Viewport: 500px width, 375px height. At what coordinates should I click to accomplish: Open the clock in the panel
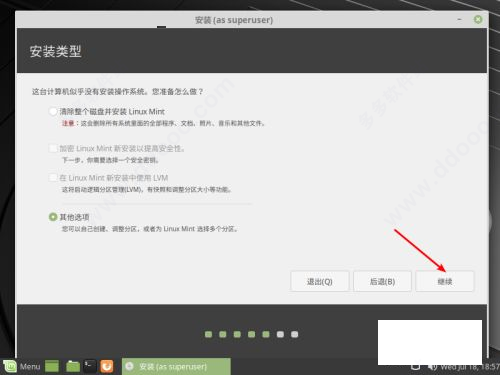470,367
